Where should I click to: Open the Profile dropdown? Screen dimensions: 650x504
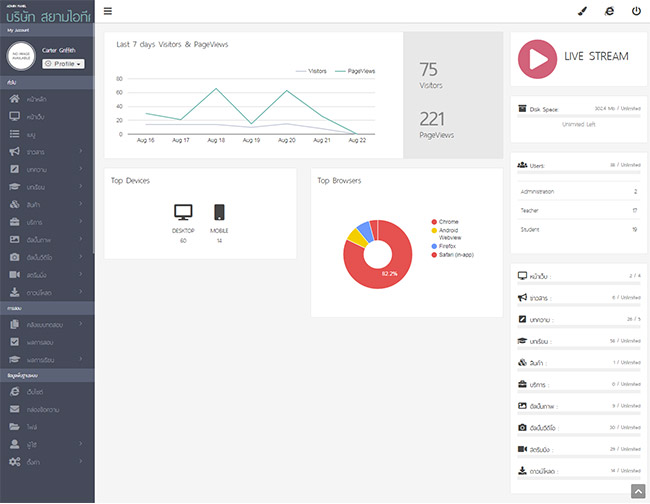point(62,63)
